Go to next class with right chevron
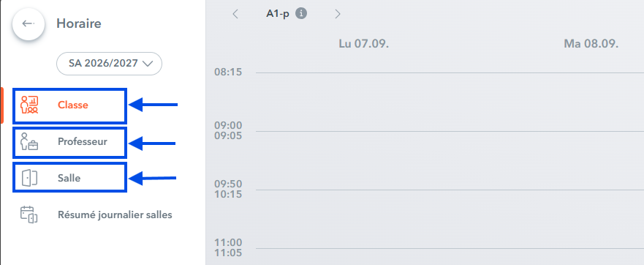 point(338,14)
